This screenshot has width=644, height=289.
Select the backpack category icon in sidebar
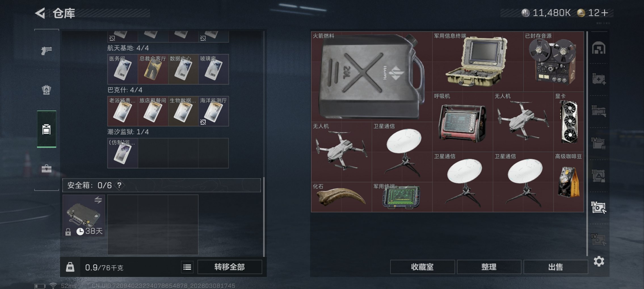pos(47,90)
